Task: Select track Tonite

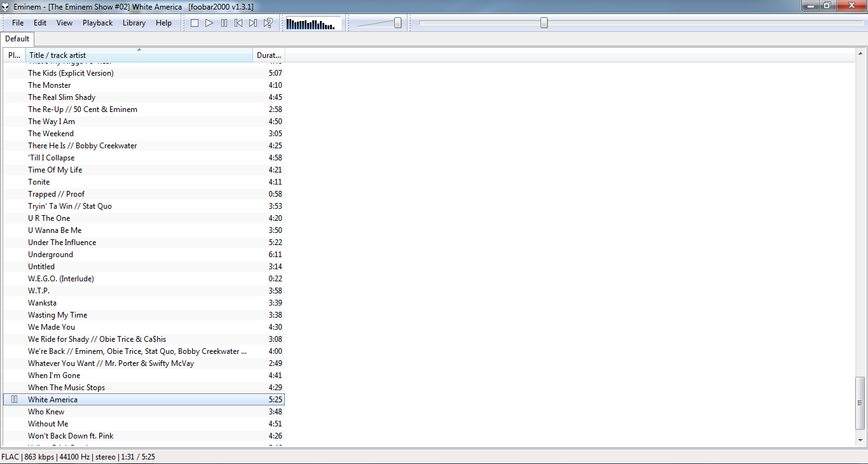Action: pos(144,182)
